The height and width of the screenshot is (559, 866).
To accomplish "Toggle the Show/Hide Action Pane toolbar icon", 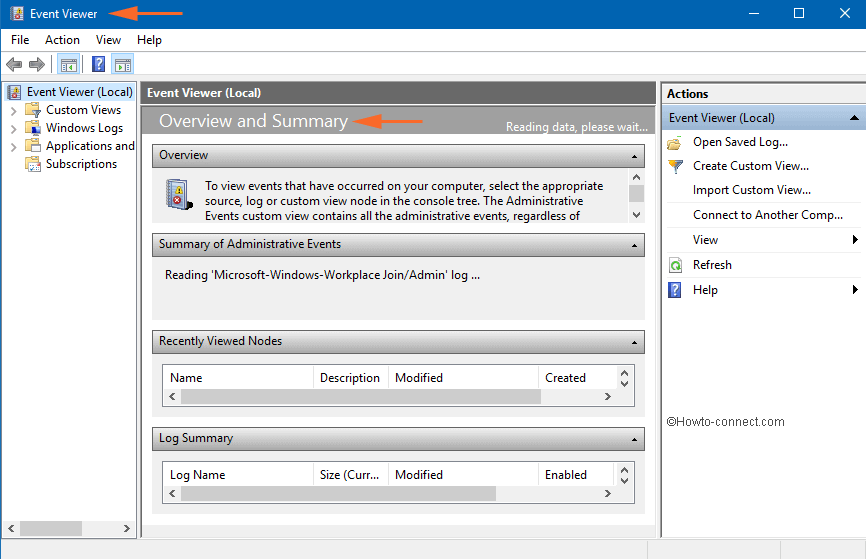I will [123, 65].
